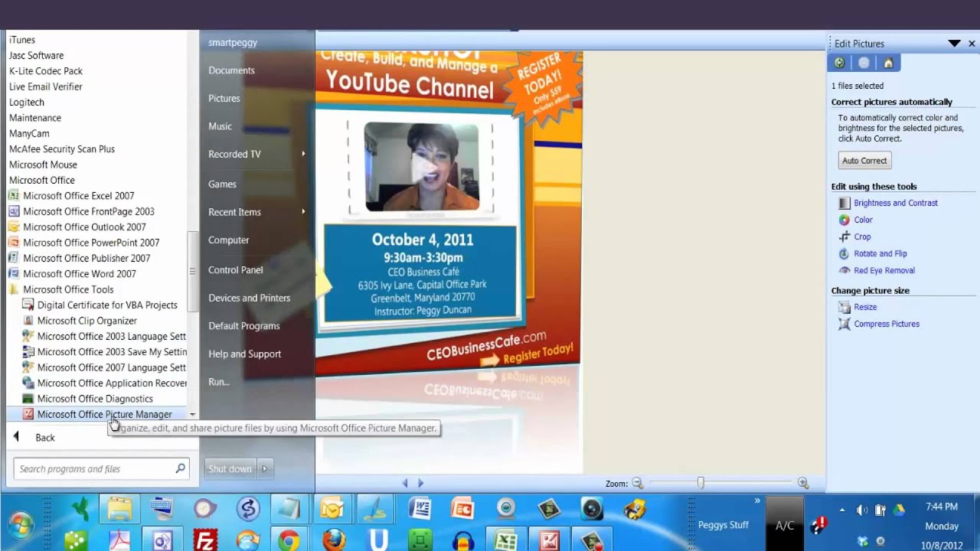Expand Recent Items submenu arrow
980x551 pixels.
tap(303, 212)
